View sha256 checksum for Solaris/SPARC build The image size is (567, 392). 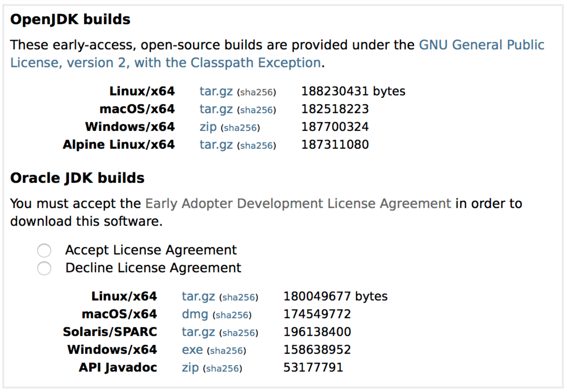239,333
